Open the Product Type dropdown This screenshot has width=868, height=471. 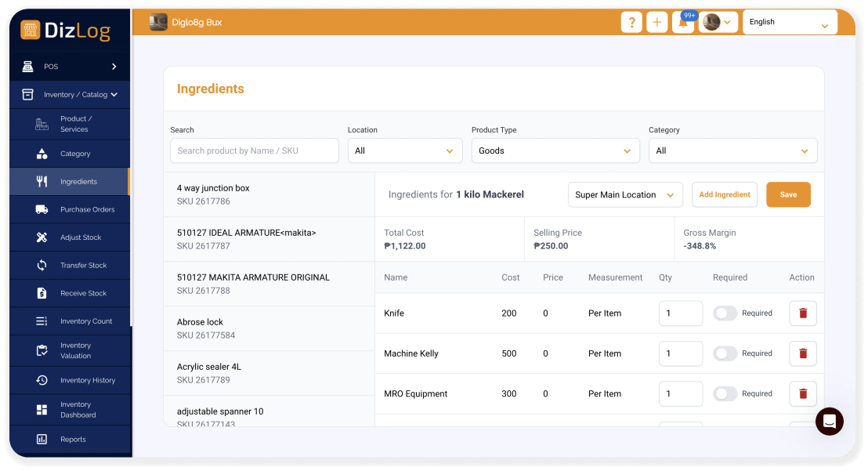pos(555,151)
